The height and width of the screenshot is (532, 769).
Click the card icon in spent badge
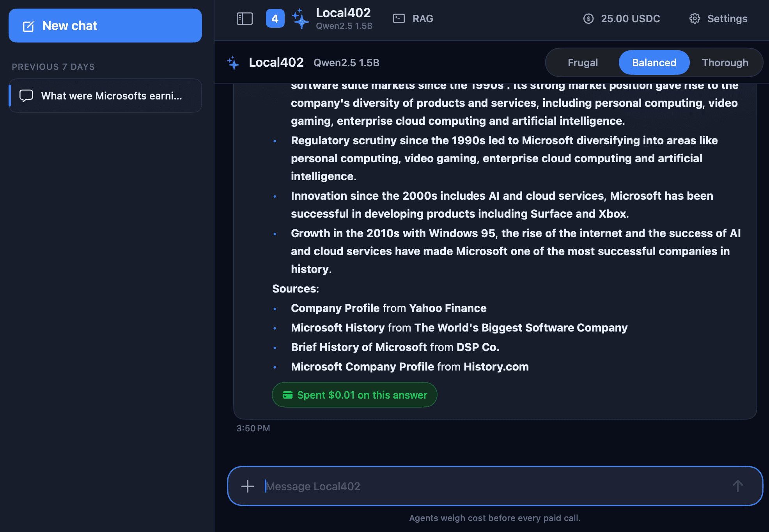tap(287, 395)
